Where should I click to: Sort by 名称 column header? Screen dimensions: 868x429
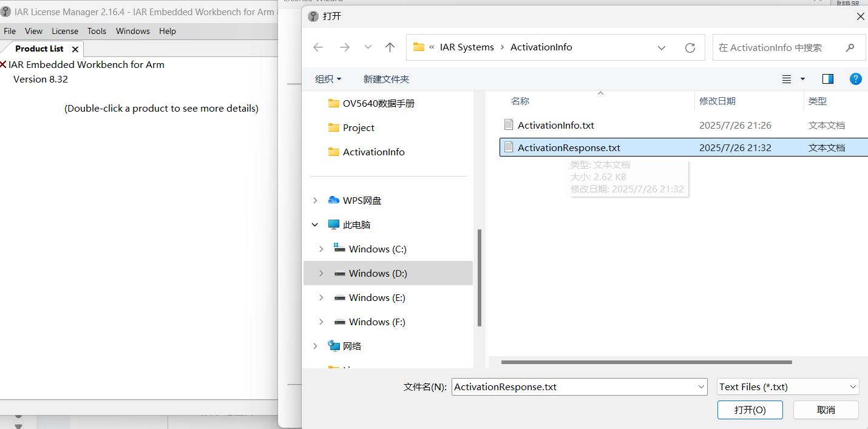click(520, 101)
